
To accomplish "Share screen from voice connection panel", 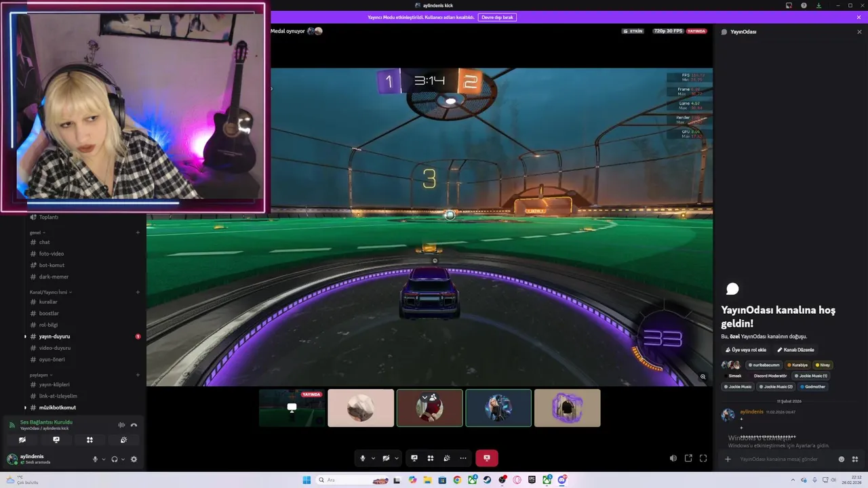I will (56, 440).
